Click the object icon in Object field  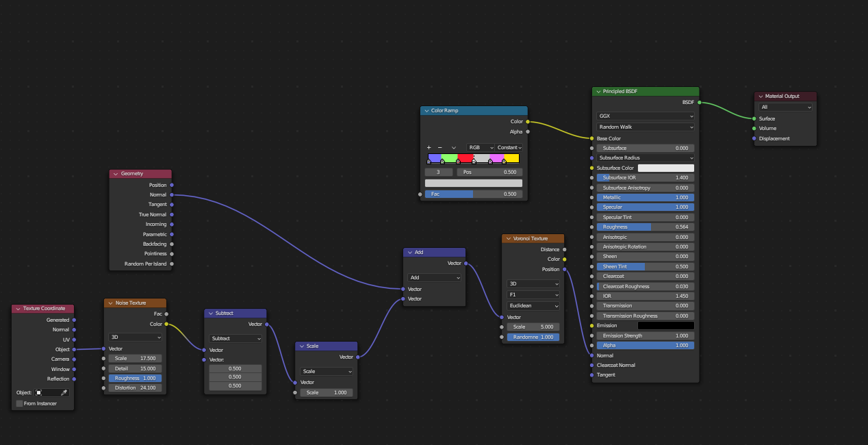click(x=39, y=393)
